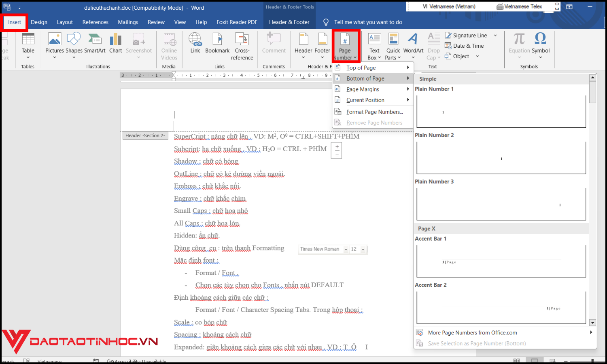Viewport: 607px width, 364px height.
Task: Insert Date & Time
Action: tap(465, 46)
